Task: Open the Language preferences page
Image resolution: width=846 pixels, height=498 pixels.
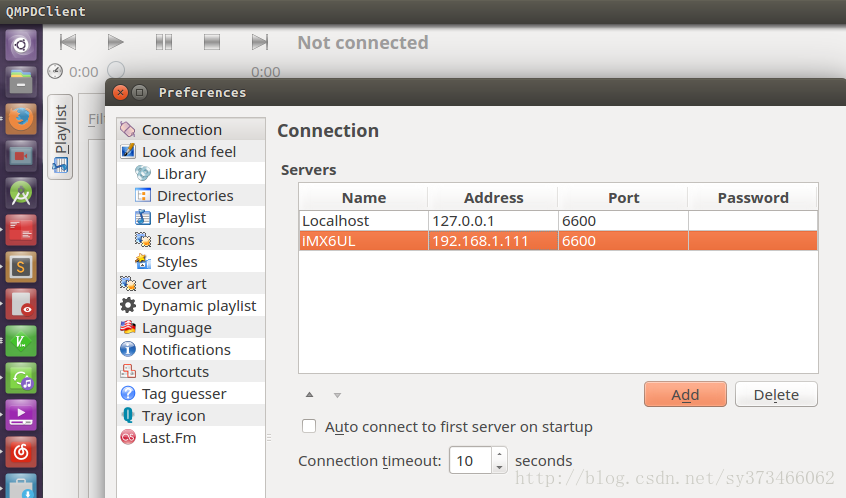Action: point(191,328)
